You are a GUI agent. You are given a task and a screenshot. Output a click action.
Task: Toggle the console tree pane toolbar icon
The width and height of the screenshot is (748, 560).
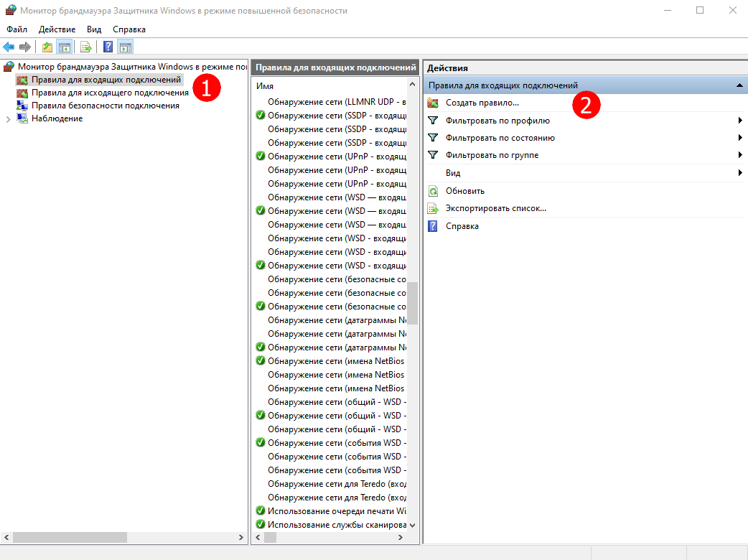tap(64, 47)
